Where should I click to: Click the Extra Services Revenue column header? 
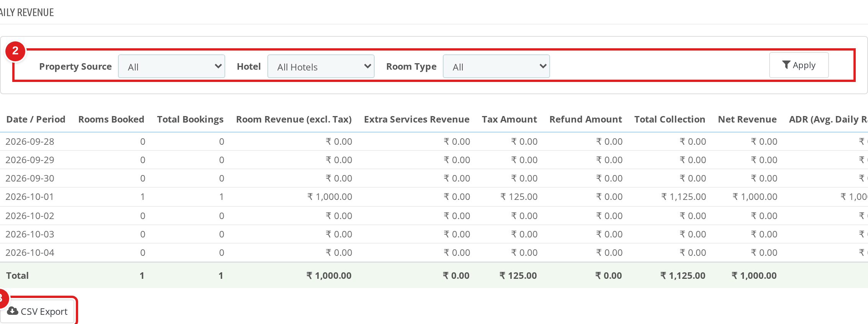(x=416, y=119)
